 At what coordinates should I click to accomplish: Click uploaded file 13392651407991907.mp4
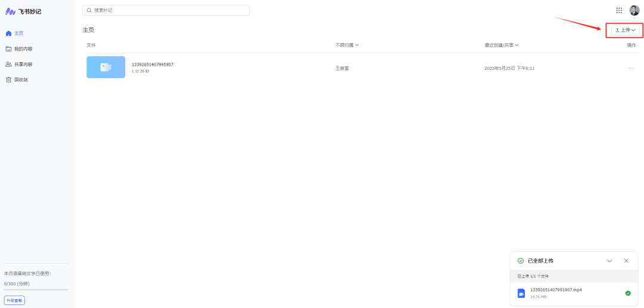(556, 290)
